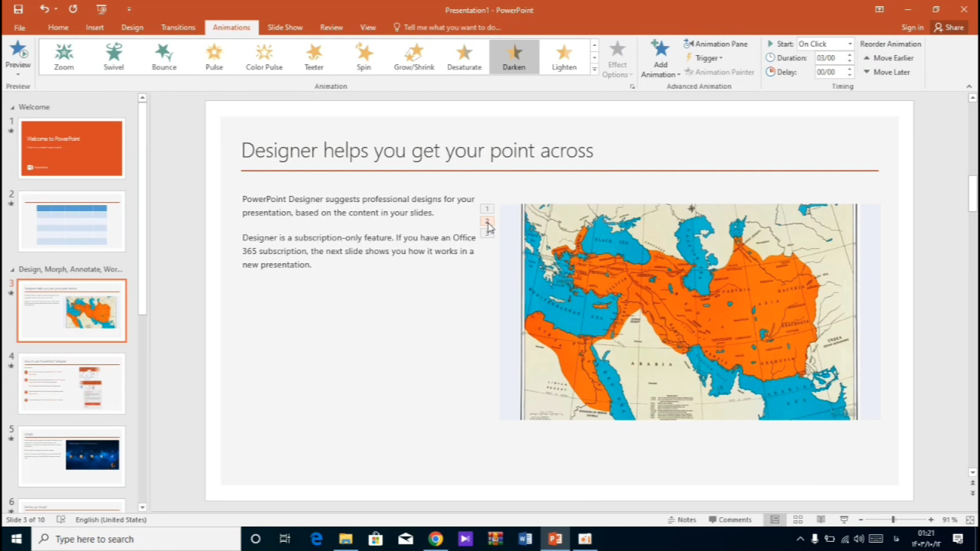This screenshot has height=551, width=980.
Task: Click the Share button
Action: (949, 28)
